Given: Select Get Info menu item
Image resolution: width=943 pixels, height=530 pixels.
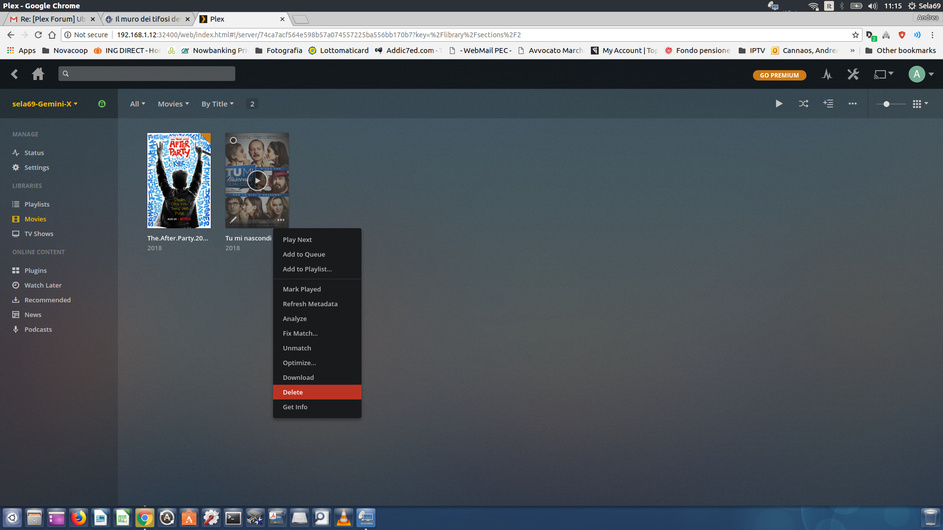Looking at the screenshot, I should [x=317, y=407].
